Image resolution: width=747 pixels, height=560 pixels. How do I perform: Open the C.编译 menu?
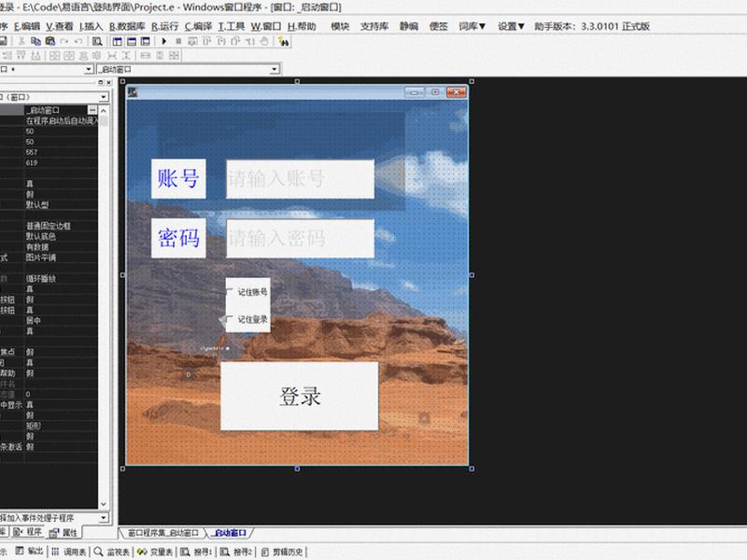[198, 26]
